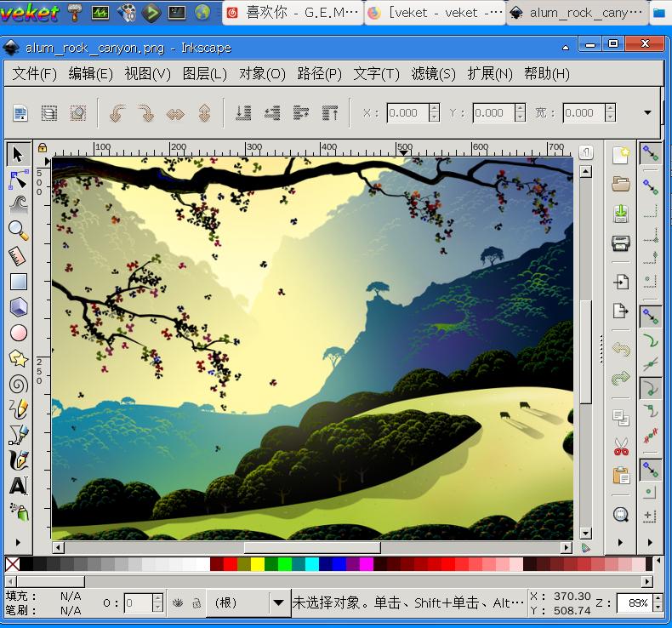Select the Node editing tool
The image size is (672, 628).
coord(18,180)
